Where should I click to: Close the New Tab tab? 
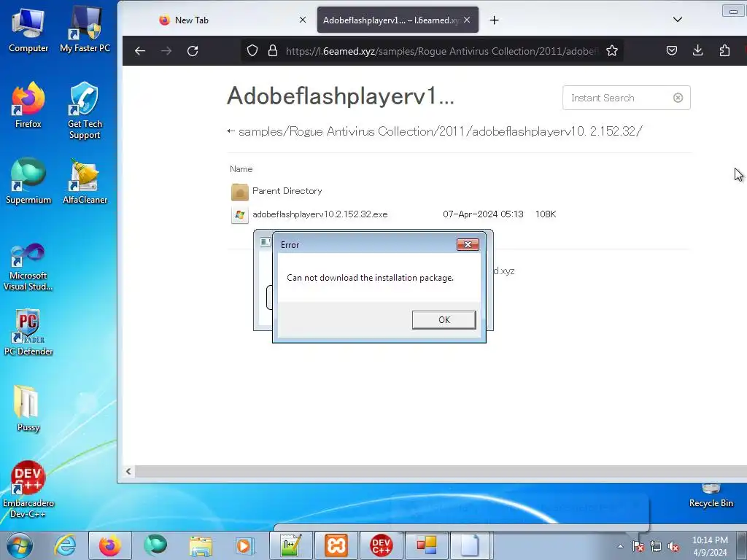[x=303, y=20]
